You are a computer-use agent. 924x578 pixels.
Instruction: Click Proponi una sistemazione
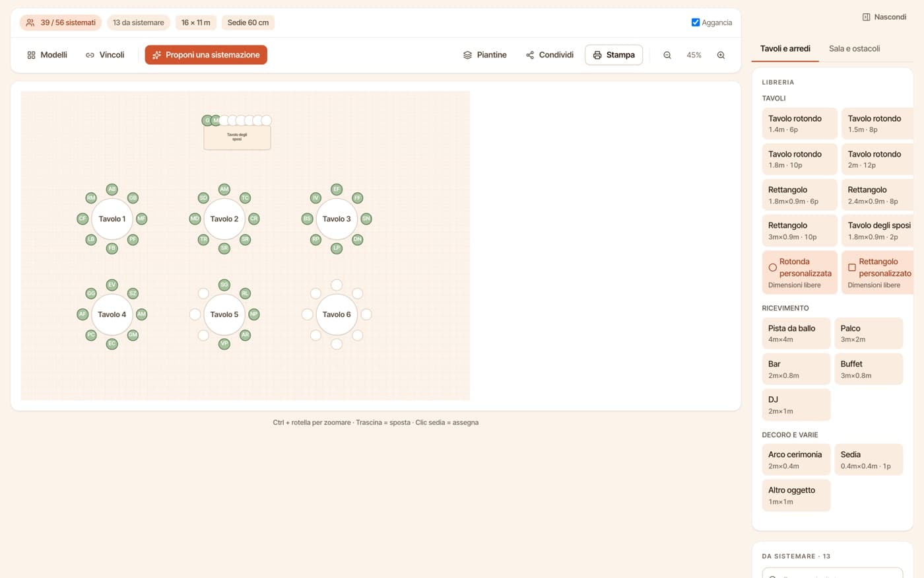click(206, 55)
